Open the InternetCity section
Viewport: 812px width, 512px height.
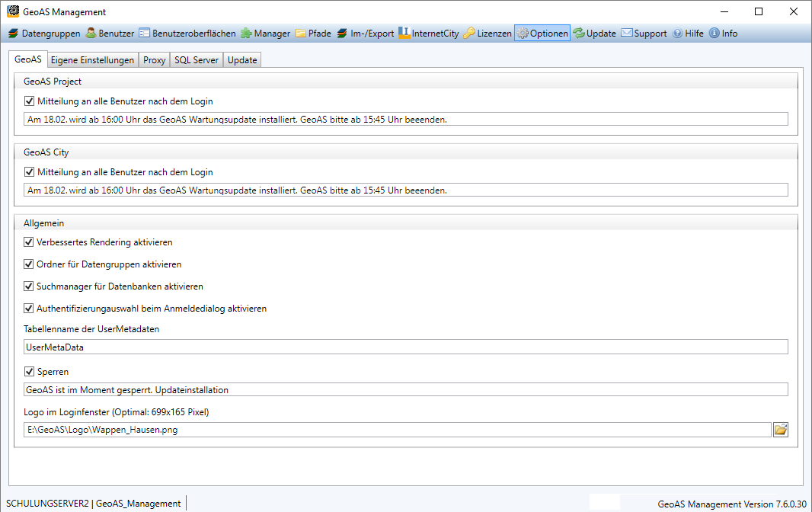[x=429, y=34]
